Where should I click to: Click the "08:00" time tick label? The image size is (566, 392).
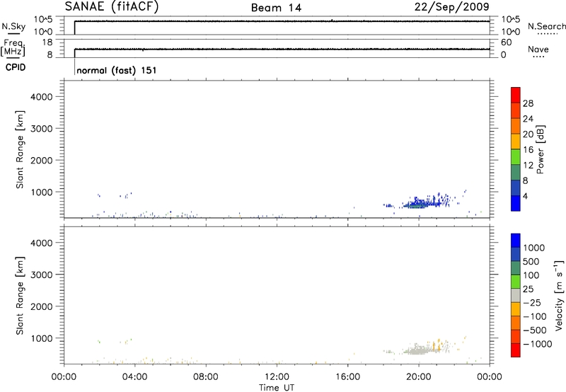pyautogui.click(x=206, y=377)
